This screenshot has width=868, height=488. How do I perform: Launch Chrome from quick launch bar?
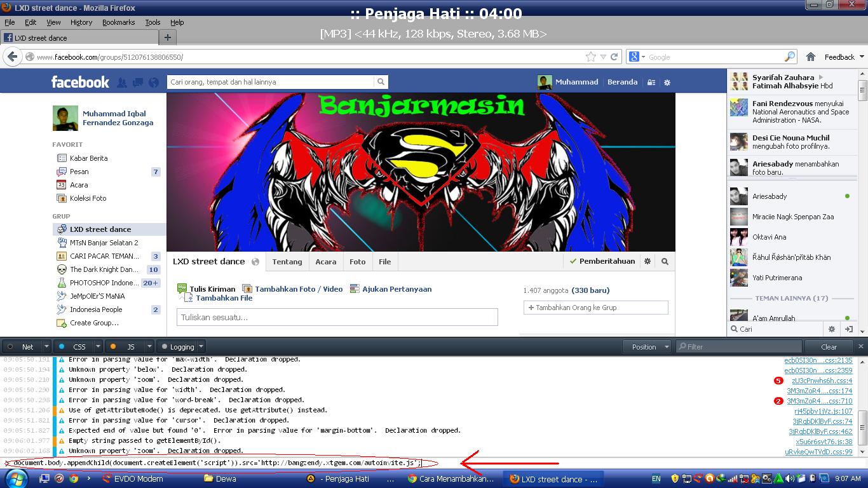click(74, 478)
